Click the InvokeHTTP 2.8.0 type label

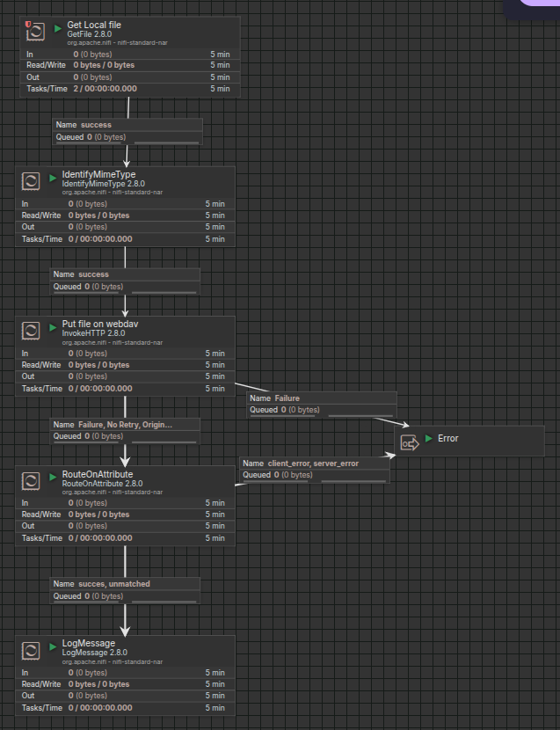pos(93,332)
